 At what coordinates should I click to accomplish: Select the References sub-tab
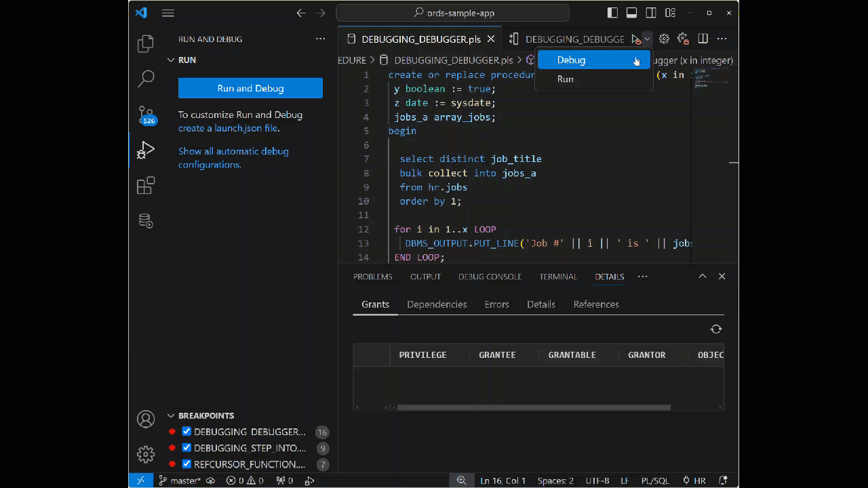tap(596, 304)
